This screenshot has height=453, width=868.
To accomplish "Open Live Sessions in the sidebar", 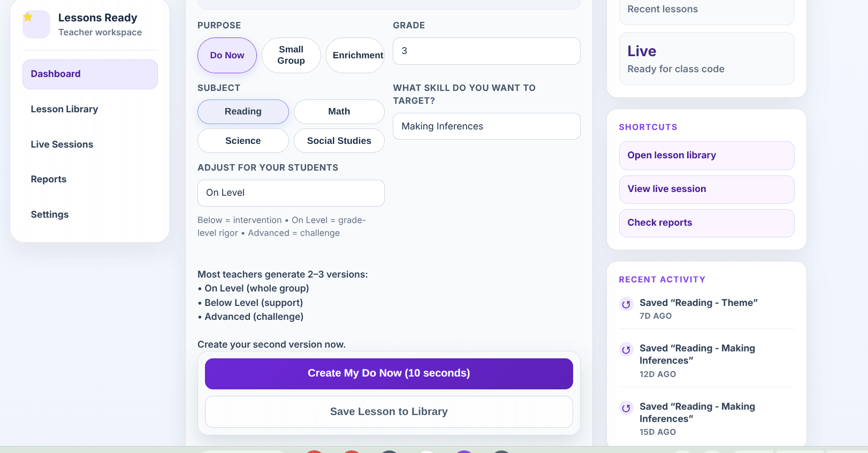I will point(90,144).
